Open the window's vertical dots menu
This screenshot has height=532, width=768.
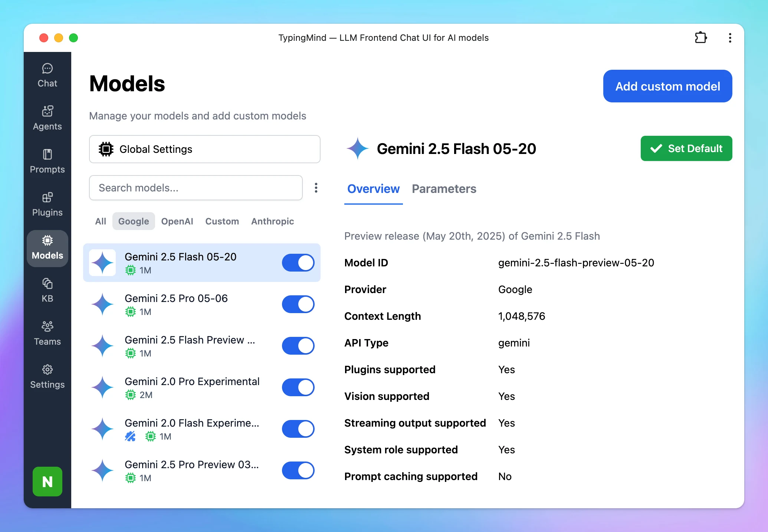[730, 38]
